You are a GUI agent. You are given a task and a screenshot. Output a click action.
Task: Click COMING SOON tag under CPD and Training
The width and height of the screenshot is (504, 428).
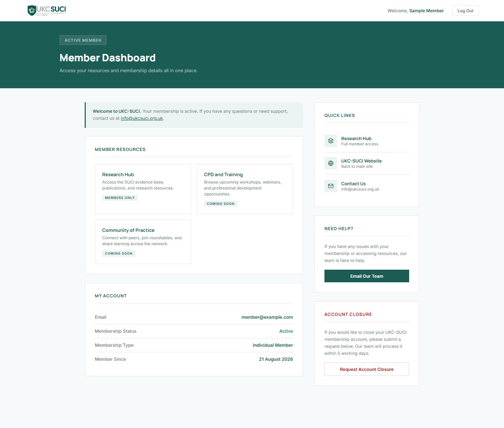[x=220, y=203]
